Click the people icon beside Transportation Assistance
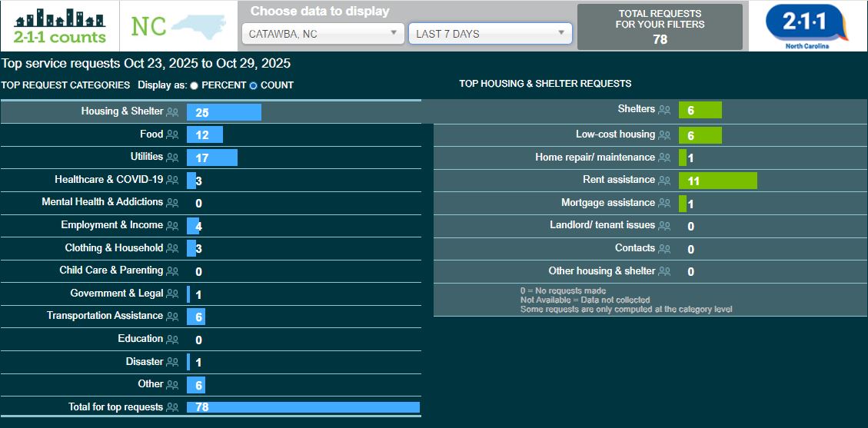 point(172,317)
